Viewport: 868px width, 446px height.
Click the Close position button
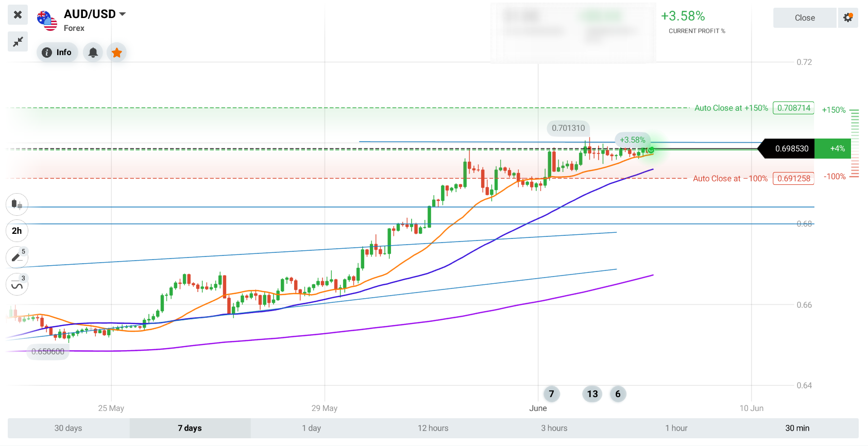coord(805,18)
